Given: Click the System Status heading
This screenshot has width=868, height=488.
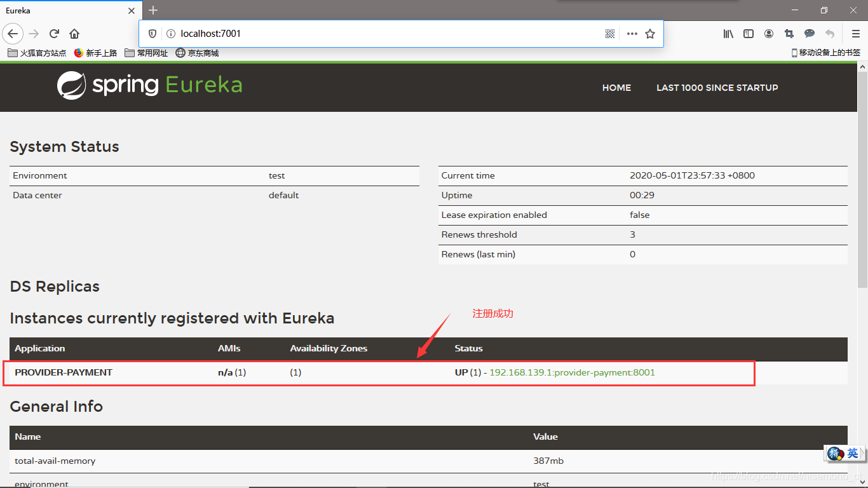Looking at the screenshot, I should [x=64, y=147].
